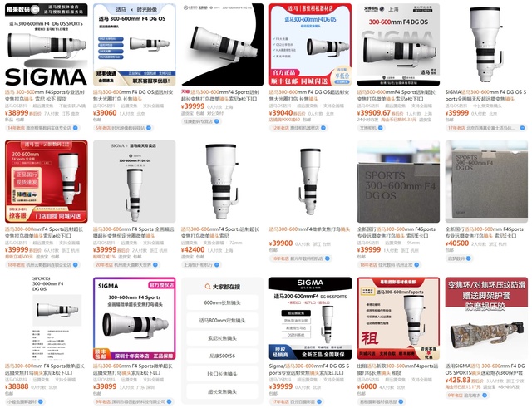Click the 天猫 badge on the ¥39999 listing
532x408 pixels.
[x=185, y=92]
